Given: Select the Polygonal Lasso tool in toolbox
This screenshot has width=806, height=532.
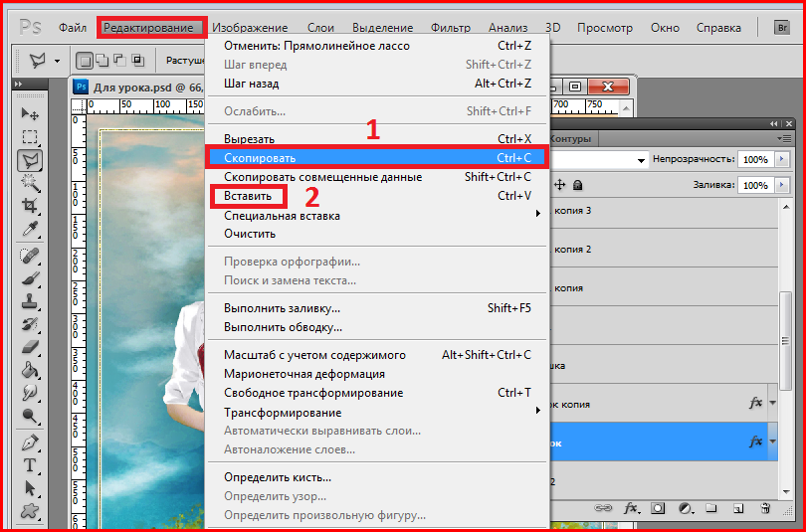Looking at the screenshot, I should click(30, 161).
